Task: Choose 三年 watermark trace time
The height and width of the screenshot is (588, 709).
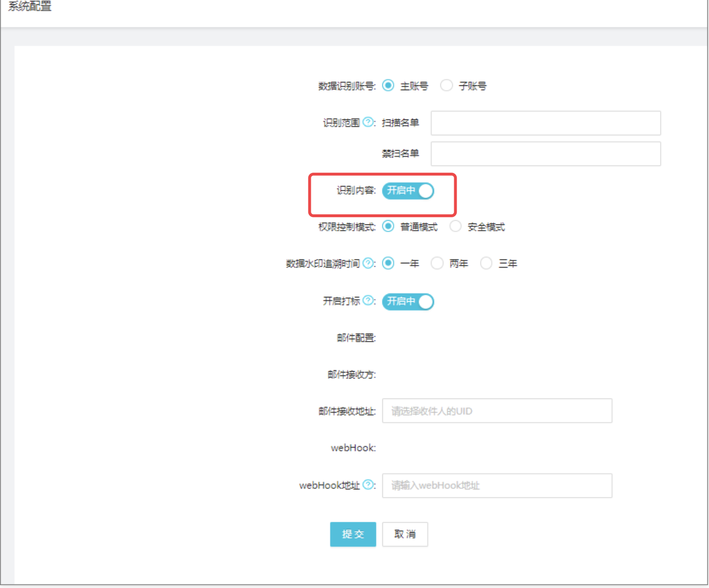Action: pyautogui.click(x=486, y=263)
